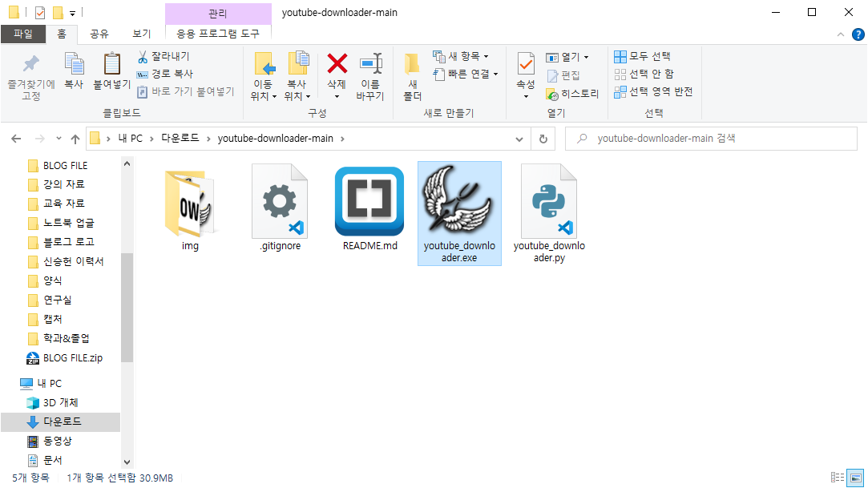This screenshot has width=868, height=488.
Task: Open 새 항목 new item dropdown
Action: [x=461, y=56]
